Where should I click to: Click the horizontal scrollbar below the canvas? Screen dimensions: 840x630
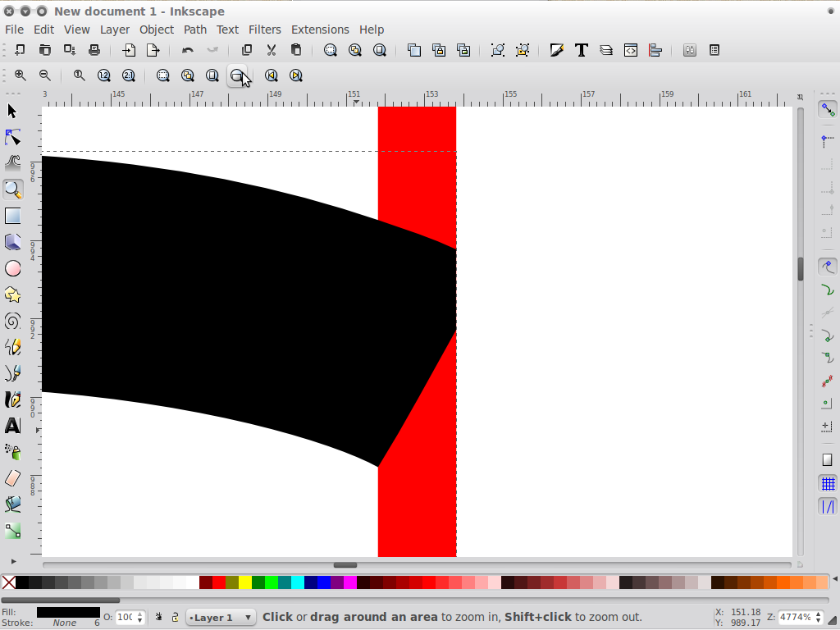pos(345,564)
